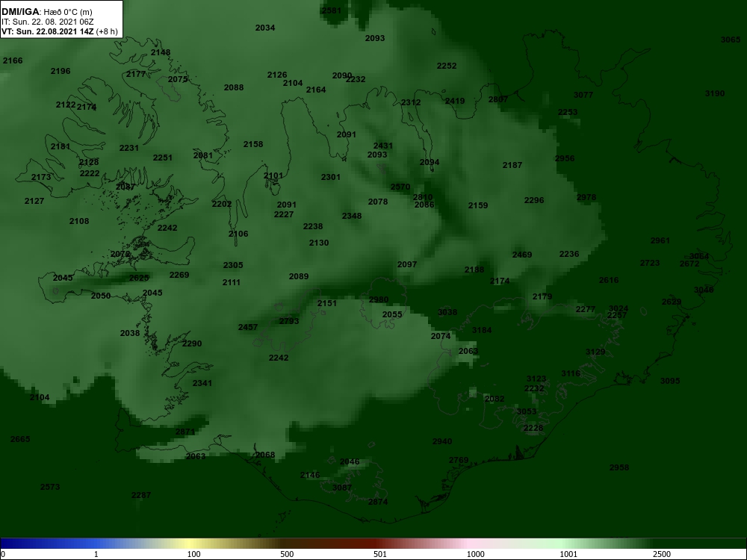Click the 500 label on the color scale
The image size is (747, 560).
[287, 554]
